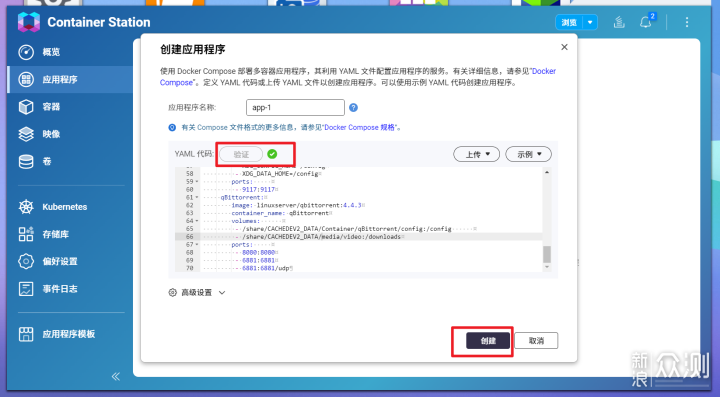Click the 事件日志 event log icon

tap(26, 289)
